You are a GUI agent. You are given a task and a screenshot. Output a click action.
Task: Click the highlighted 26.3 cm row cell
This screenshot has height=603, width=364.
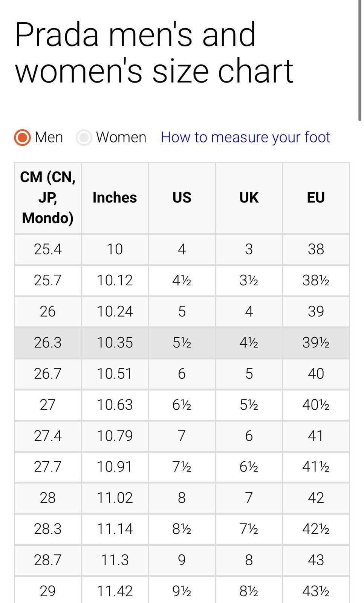[48, 343]
